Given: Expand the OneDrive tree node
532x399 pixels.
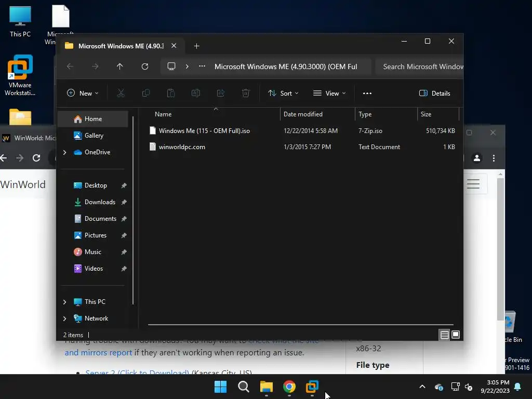Looking at the screenshot, I should point(64,152).
